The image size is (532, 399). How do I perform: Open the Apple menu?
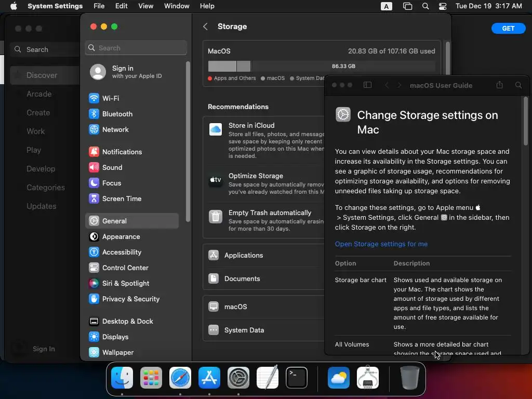point(14,6)
